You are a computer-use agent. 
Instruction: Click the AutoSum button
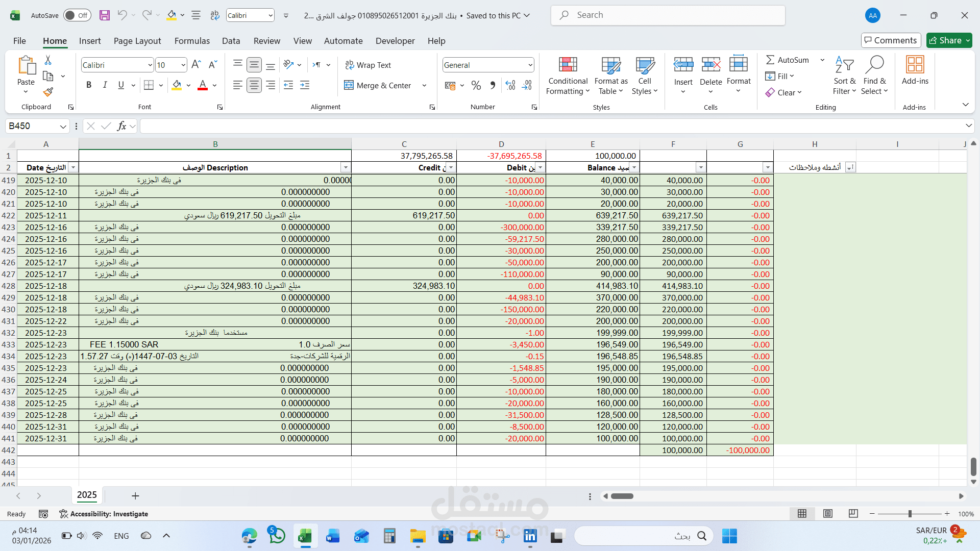click(x=787, y=60)
